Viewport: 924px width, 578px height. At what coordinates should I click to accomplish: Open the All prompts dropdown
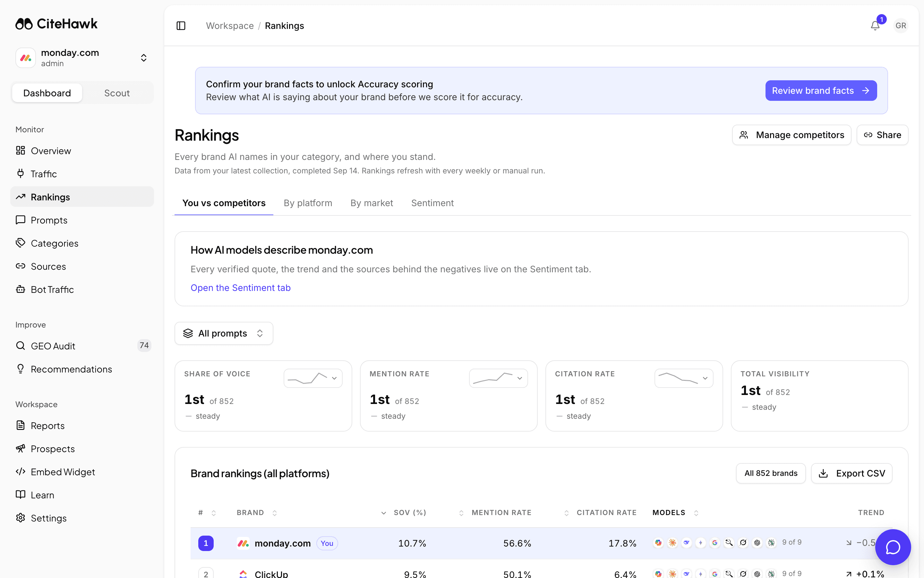tap(224, 333)
